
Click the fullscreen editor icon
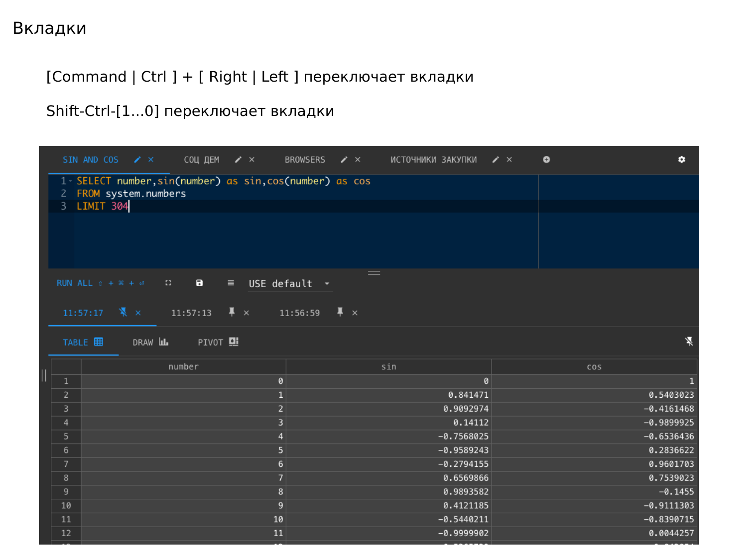[168, 283]
